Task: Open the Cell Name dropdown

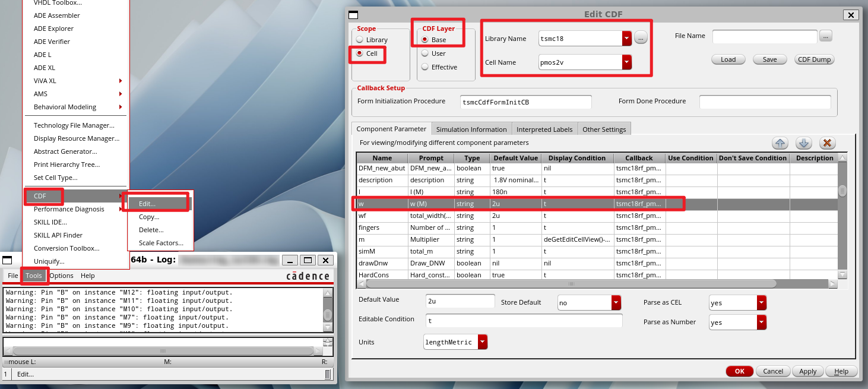Action: coord(626,62)
